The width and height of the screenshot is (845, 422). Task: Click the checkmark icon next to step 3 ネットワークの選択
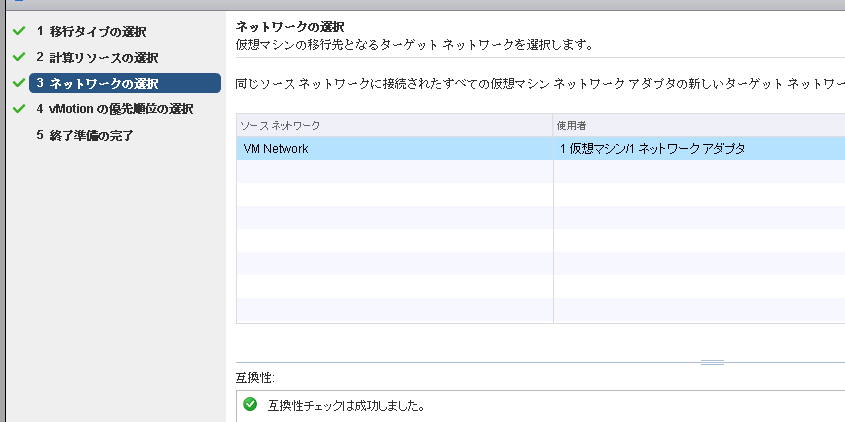(x=18, y=83)
